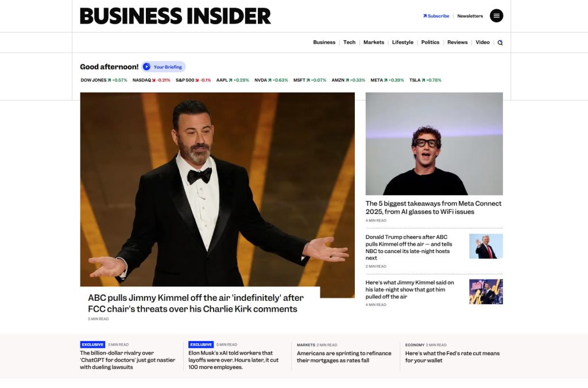
Task: Play the Your Briefing audio icon
Action: (x=146, y=67)
